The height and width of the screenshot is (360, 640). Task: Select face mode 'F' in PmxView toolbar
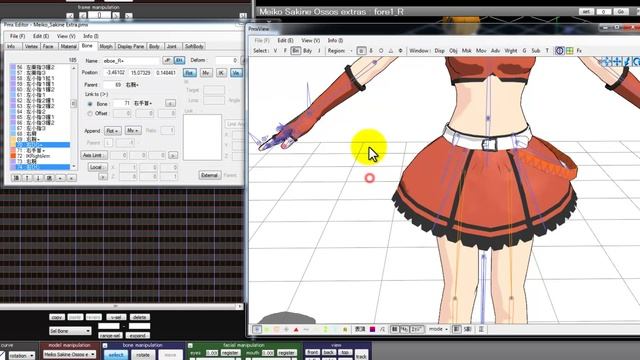click(285, 51)
